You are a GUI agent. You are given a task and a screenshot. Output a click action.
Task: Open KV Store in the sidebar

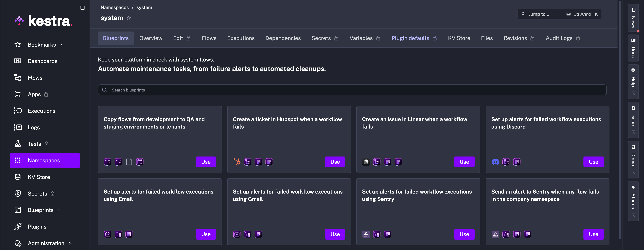tap(39, 177)
